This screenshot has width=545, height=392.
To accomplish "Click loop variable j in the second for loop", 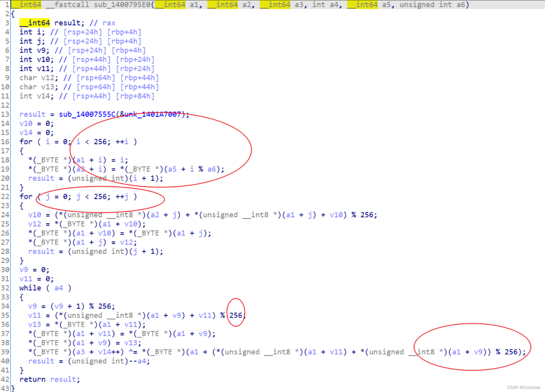I will coord(47,196).
